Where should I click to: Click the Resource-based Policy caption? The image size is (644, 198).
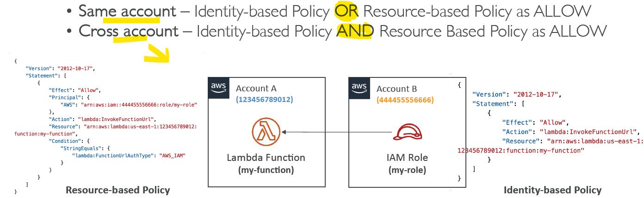[x=118, y=190]
